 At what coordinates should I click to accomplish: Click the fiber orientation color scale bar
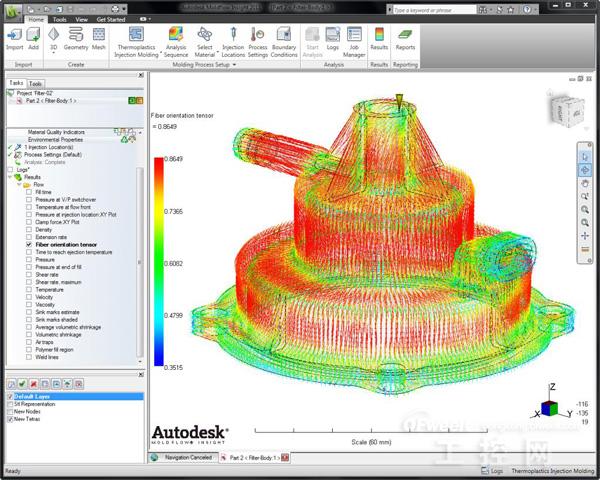tap(160, 262)
